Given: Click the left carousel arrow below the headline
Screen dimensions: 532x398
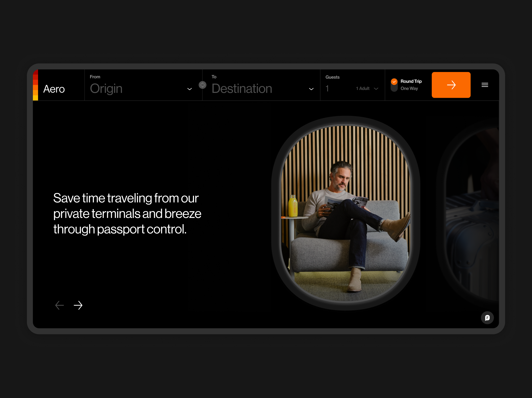Looking at the screenshot, I should coord(59,305).
